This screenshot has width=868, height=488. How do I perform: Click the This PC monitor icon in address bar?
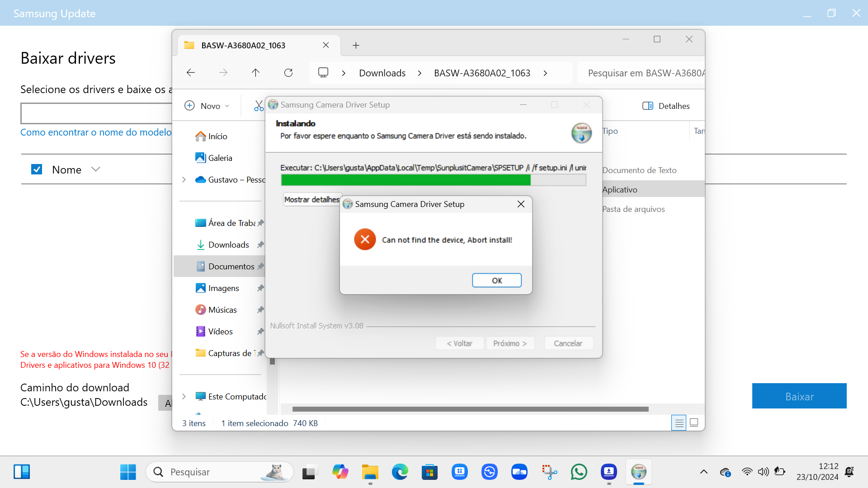323,73
